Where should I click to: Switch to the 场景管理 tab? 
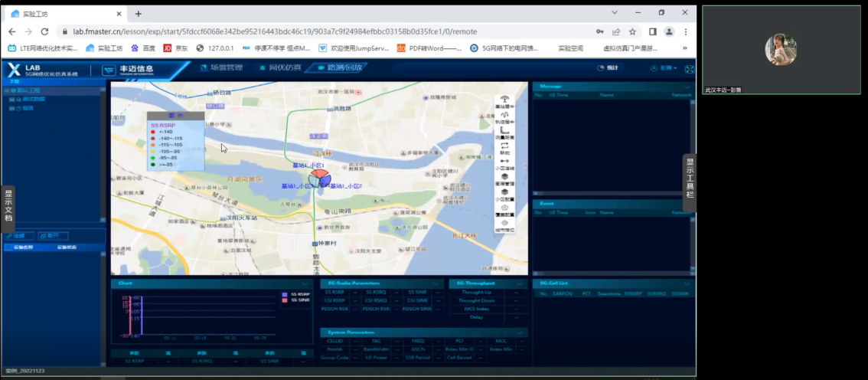[x=221, y=68]
